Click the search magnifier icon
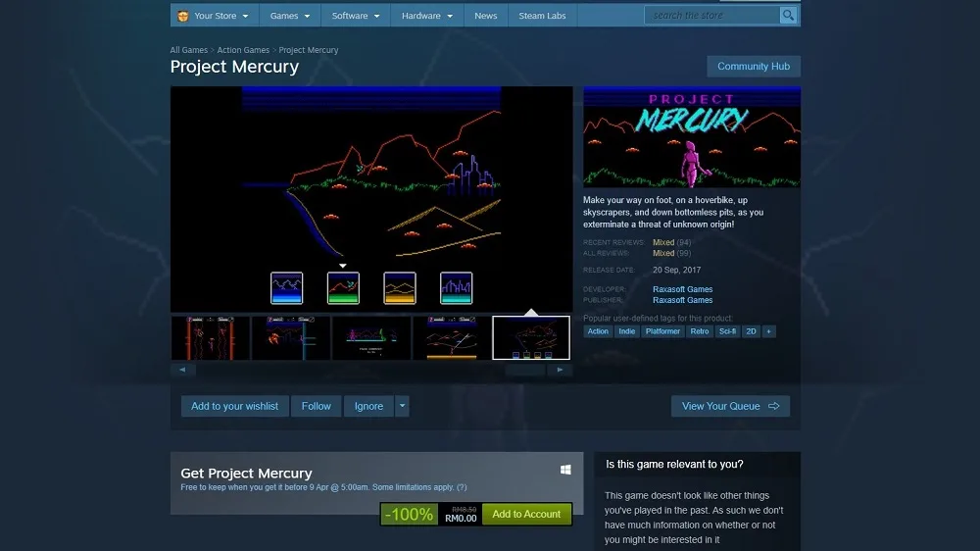 (788, 15)
